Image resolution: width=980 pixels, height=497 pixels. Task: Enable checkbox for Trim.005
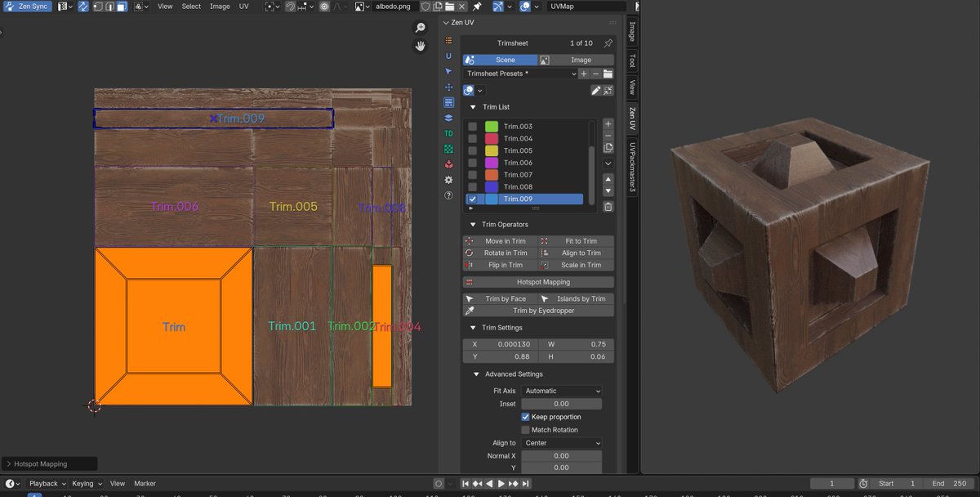point(472,150)
